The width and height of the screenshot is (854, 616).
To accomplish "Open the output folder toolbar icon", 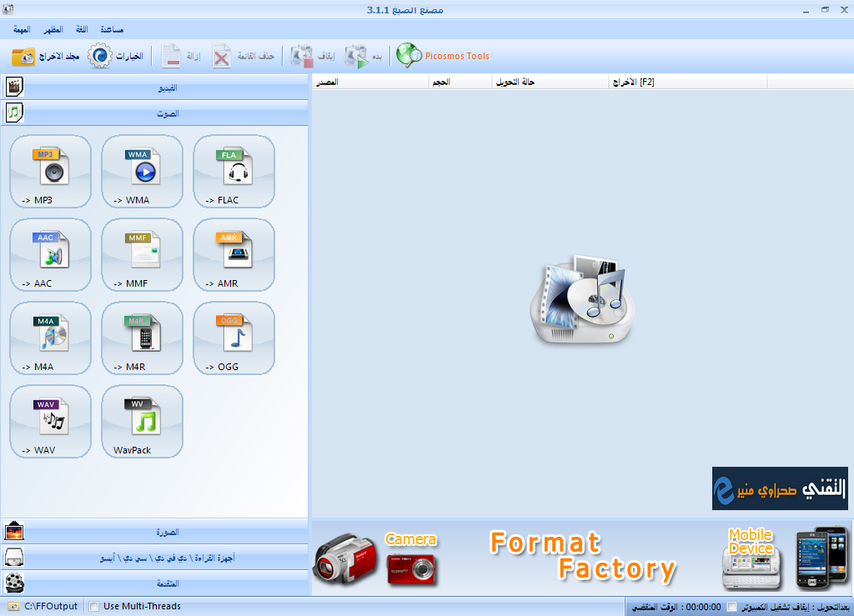I will [23, 56].
